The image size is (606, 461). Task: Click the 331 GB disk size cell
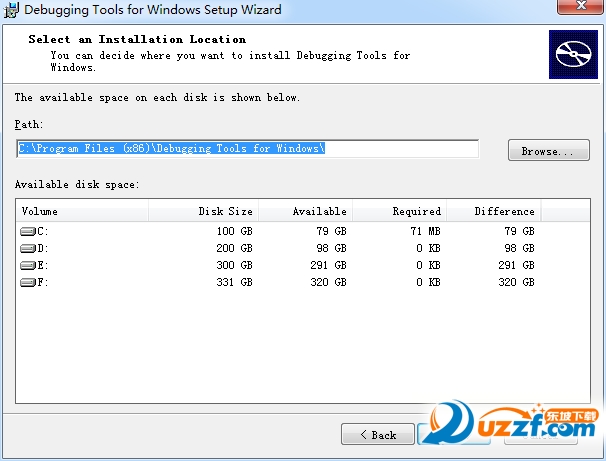tap(235, 282)
